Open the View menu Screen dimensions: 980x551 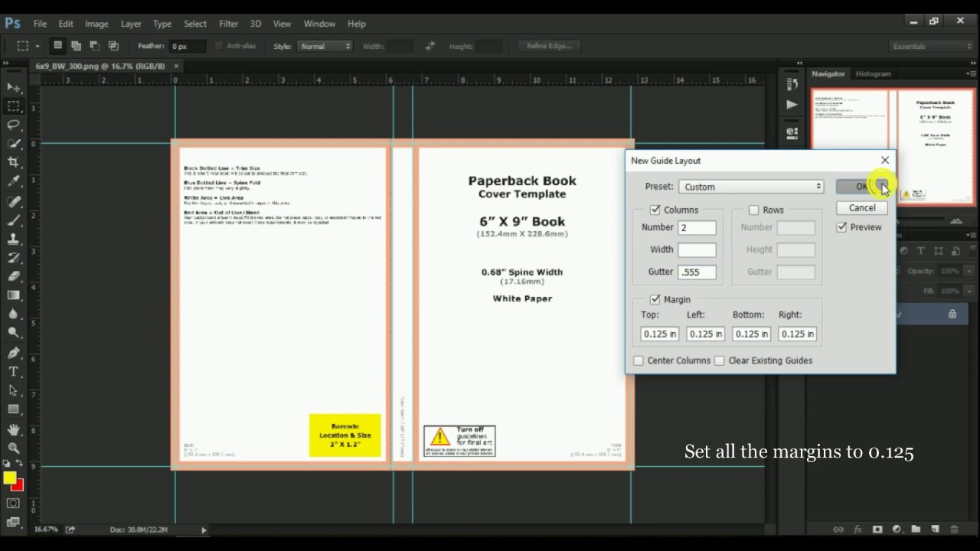point(282,24)
